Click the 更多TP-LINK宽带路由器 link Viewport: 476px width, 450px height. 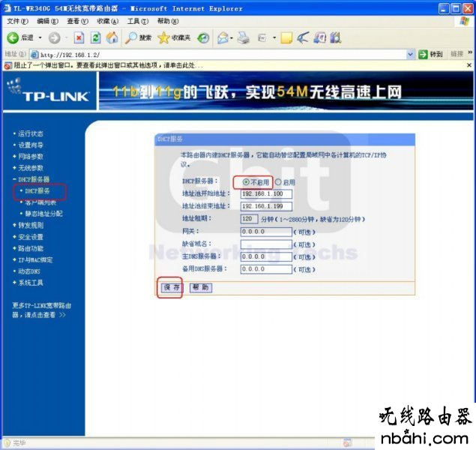click(41, 310)
